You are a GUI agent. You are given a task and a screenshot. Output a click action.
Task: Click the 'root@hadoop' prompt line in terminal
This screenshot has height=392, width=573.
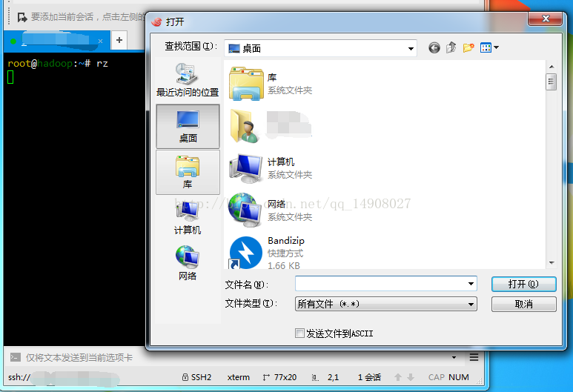58,64
